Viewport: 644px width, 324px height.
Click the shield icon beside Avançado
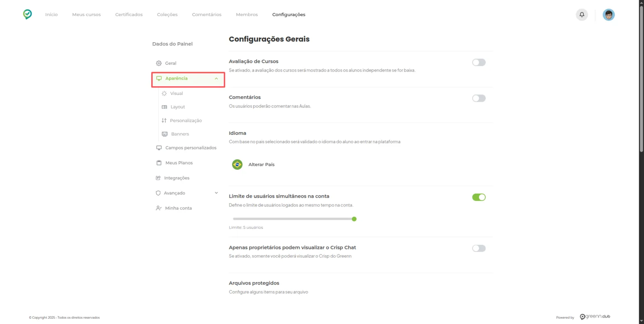point(158,193)
